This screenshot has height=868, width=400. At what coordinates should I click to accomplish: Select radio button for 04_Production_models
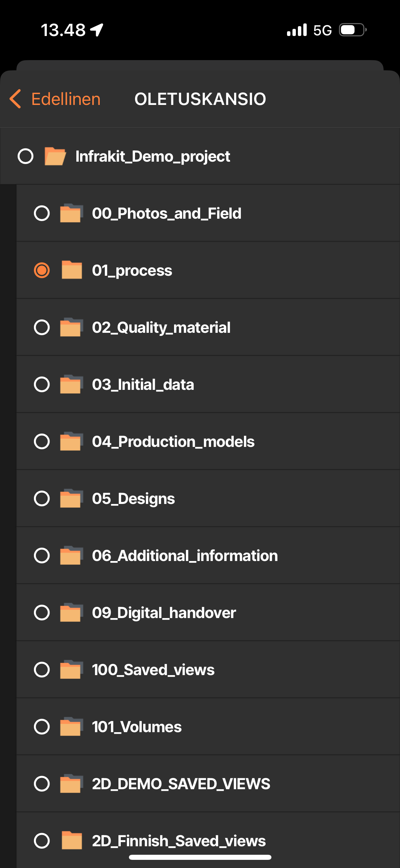42,441
